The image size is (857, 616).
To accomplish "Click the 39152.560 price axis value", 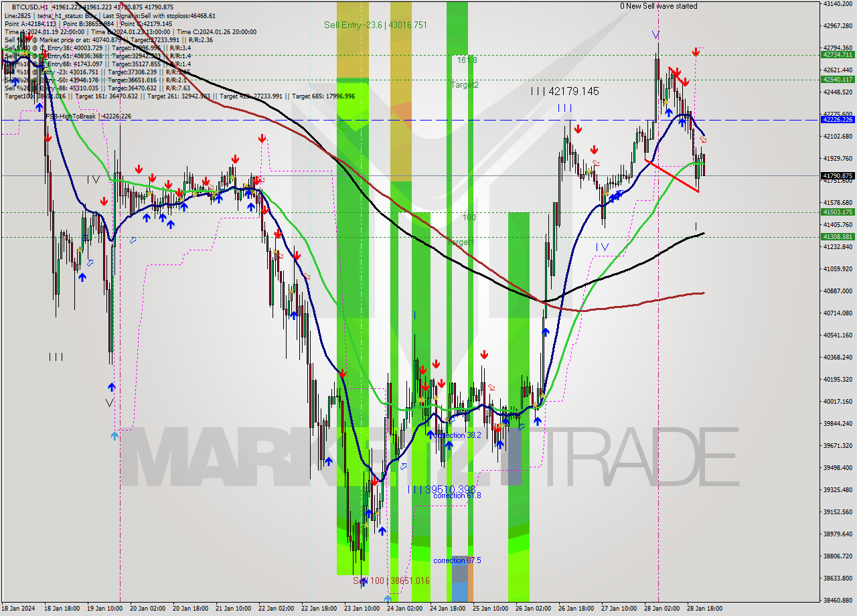I will click(x=838, y=512).
